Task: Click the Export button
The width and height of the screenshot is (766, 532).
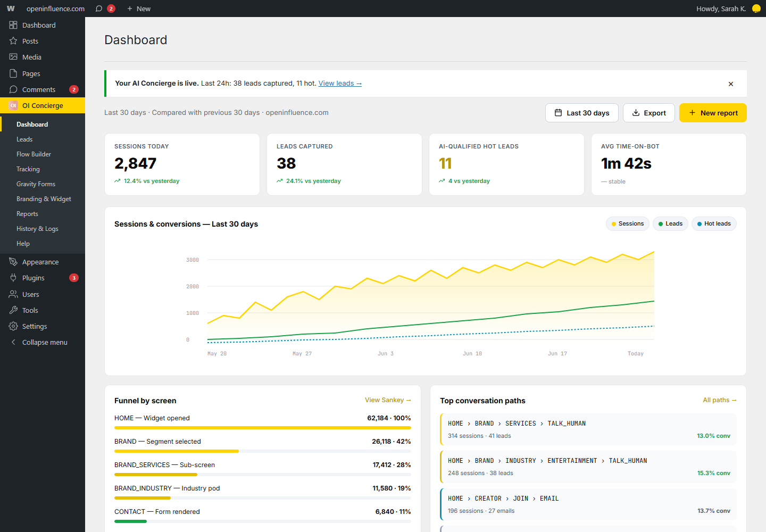Action: (x=649, y=113)
